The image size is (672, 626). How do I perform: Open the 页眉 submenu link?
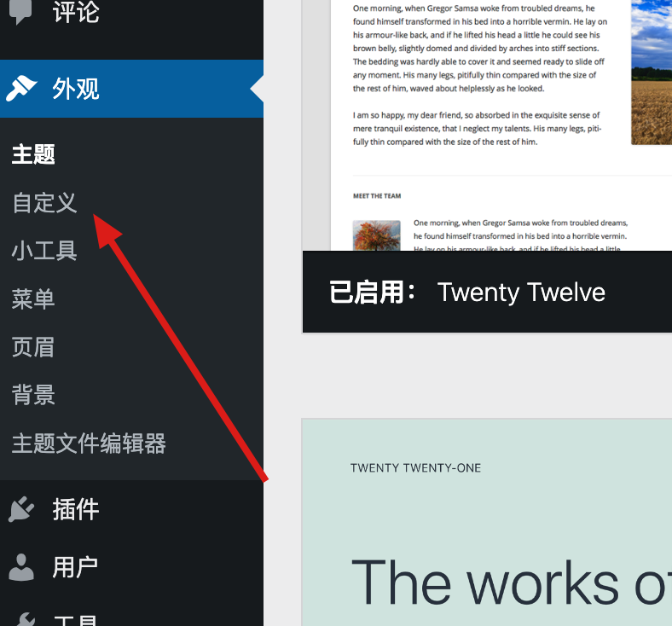click(33, 347)
